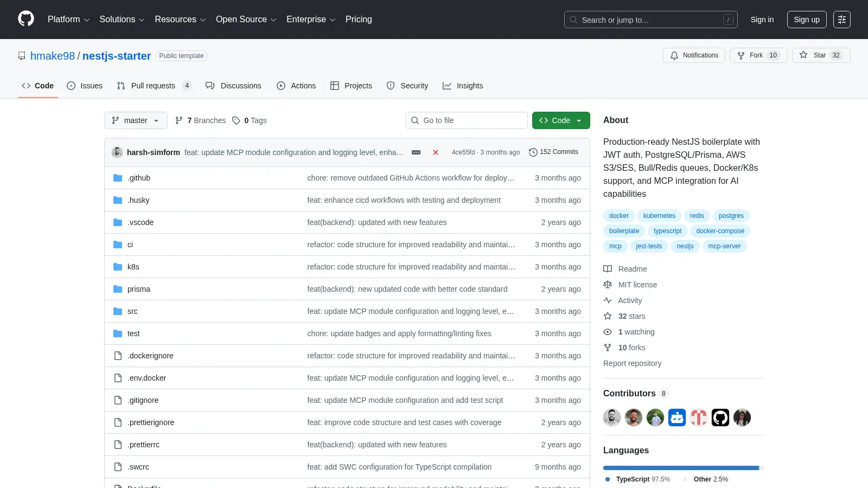Open the Projects tab

351,86
